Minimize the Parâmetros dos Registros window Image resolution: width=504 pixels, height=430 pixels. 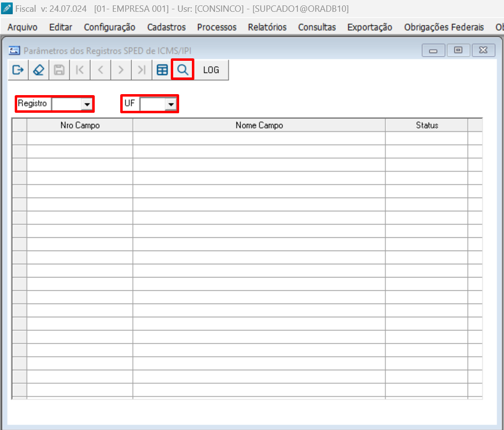click(433, 51)
